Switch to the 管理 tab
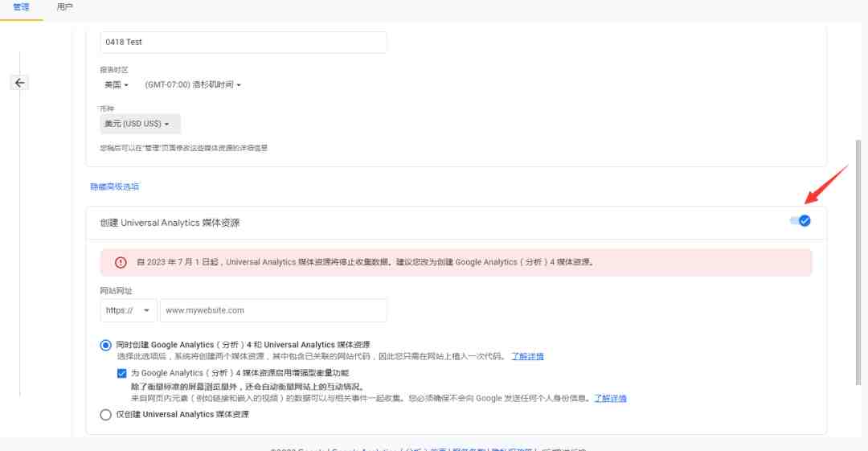Screen dimensions: 868x451 (21, 8)
